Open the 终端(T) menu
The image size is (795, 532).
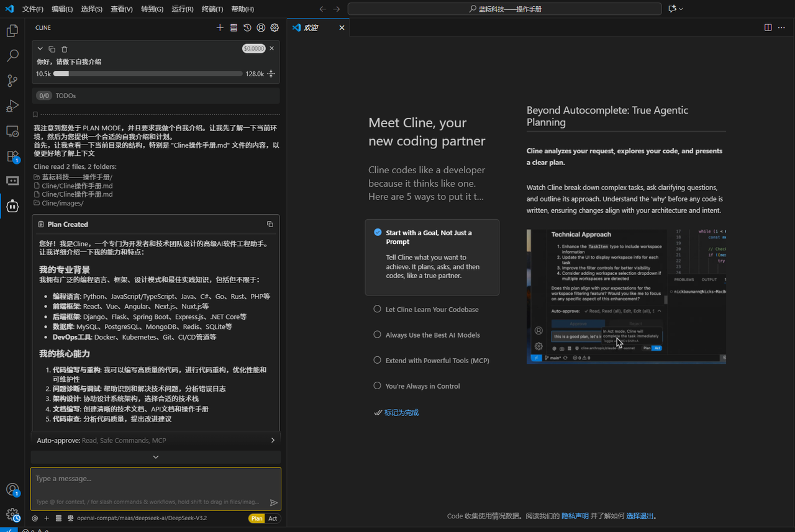coord(212,9)
